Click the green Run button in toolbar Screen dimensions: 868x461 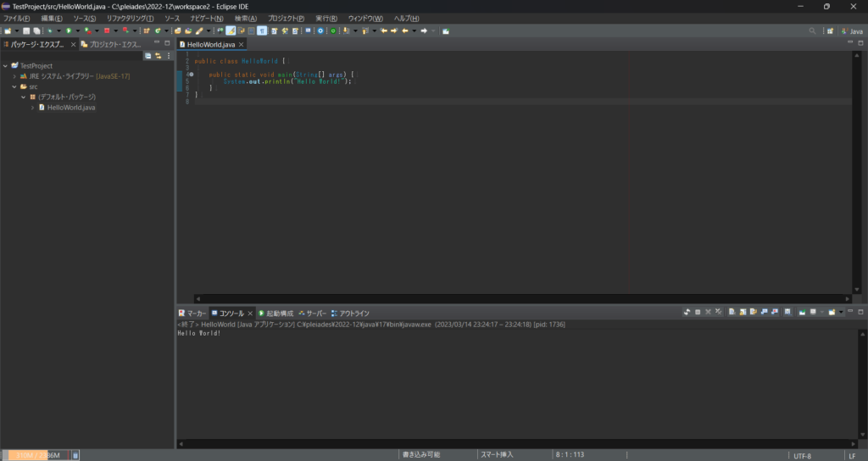(68, 31)
